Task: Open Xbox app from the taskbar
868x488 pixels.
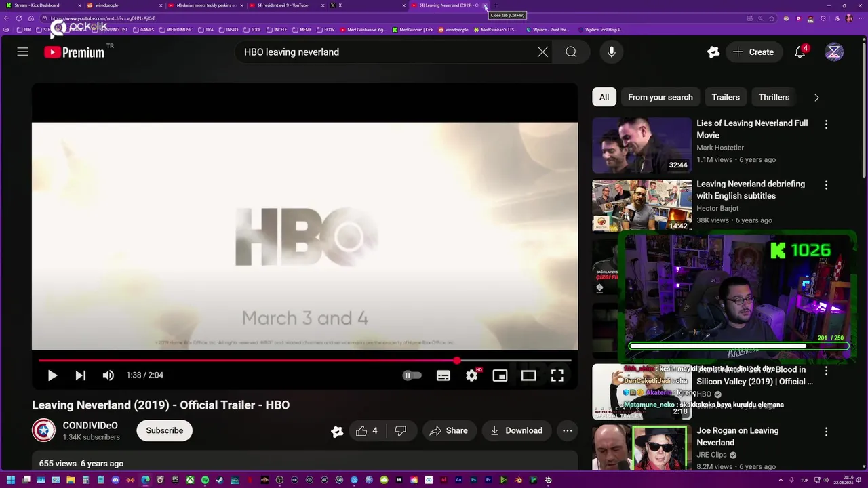Action: point(190,480)
